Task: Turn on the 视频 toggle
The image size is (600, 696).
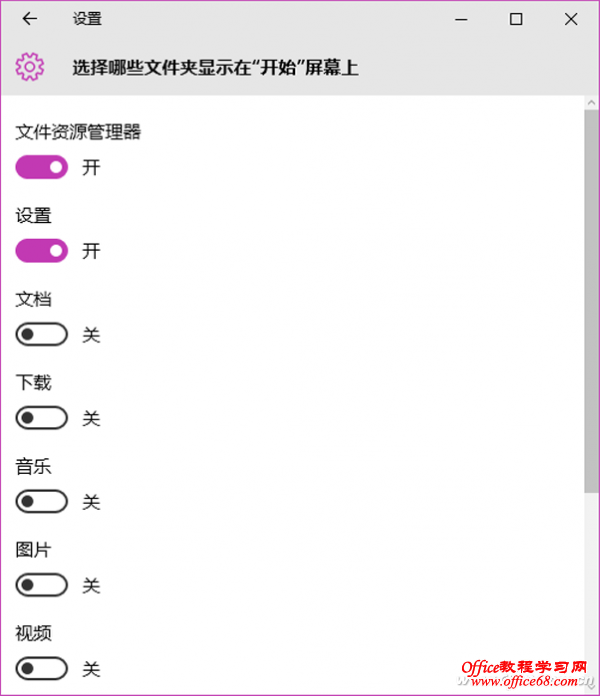Action: click(x=42, y=668)
